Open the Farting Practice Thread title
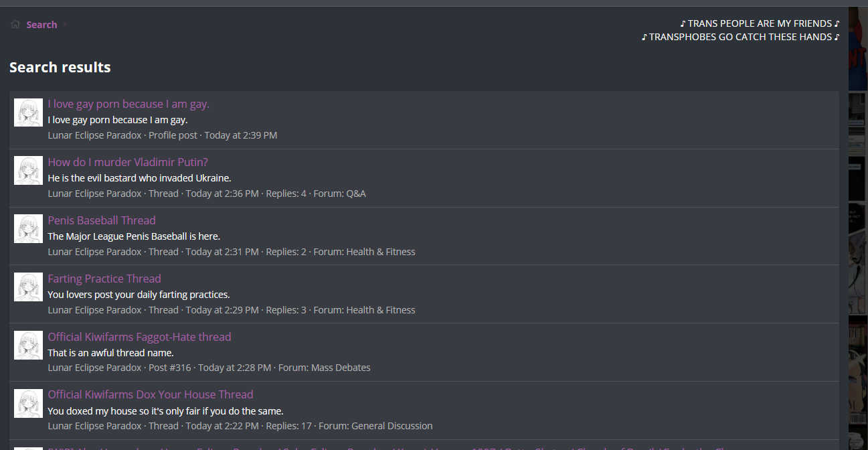The image size is (868, 450). 104,279
